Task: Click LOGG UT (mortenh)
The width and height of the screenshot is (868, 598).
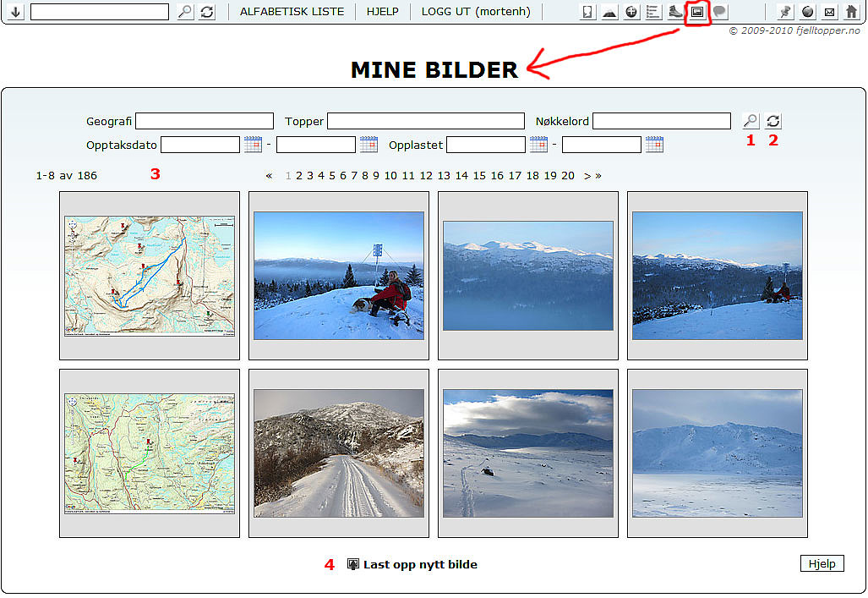Action: [476, 12]
